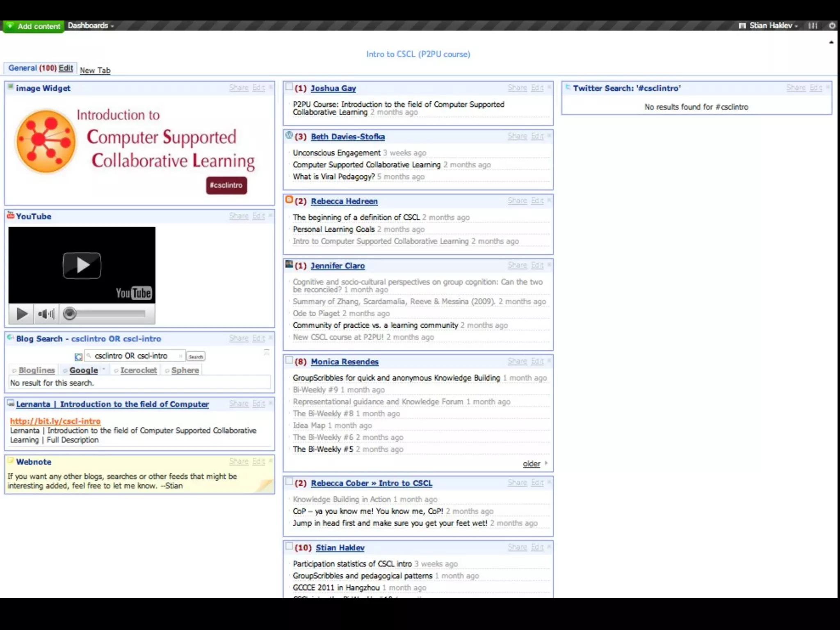Click the WordPress icon beside Beth Davies-Stofka
Viewport: 840px width, 630px height.
coord(289,135)
